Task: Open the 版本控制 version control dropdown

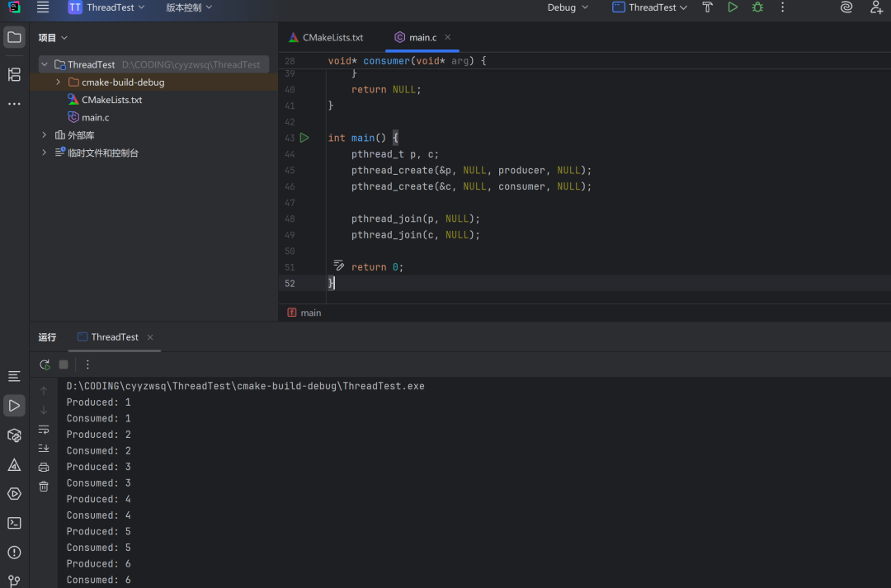Action: click(x=189, y=7)
